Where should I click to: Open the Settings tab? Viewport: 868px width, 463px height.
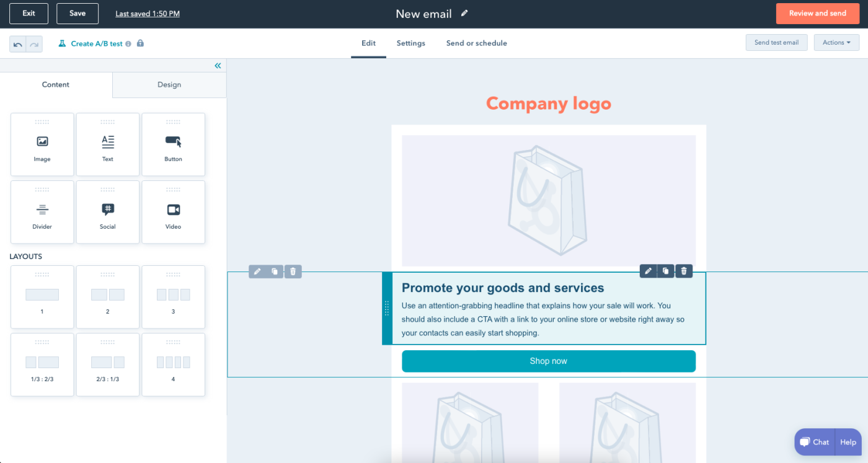pyautogui.click(x=411, y=43)
